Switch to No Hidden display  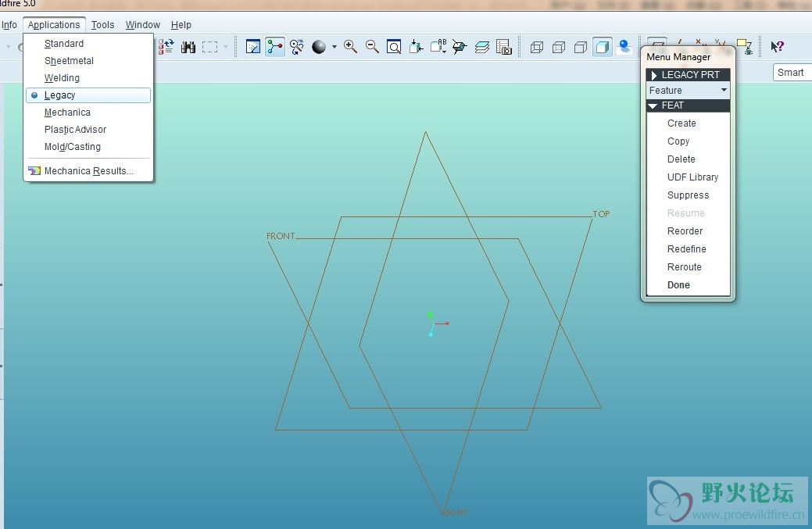[581, 47]
